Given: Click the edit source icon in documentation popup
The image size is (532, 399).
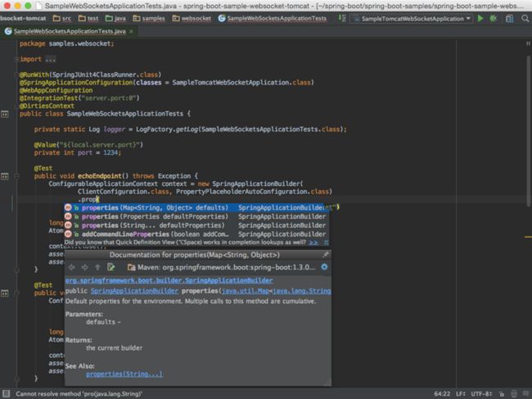Looking at the screenshot, I should 111,267.
